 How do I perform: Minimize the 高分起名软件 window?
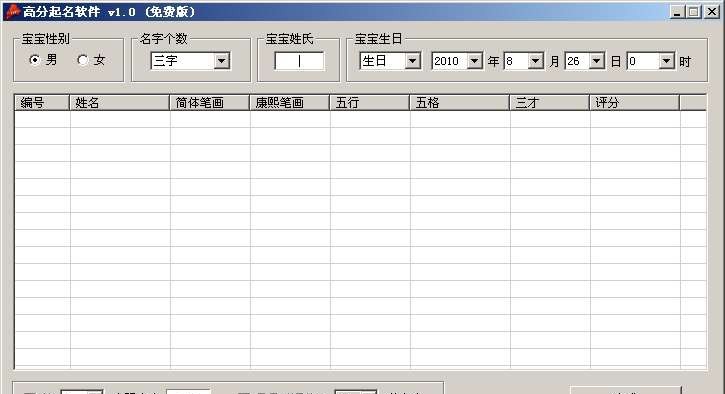(x=677, y=12)
